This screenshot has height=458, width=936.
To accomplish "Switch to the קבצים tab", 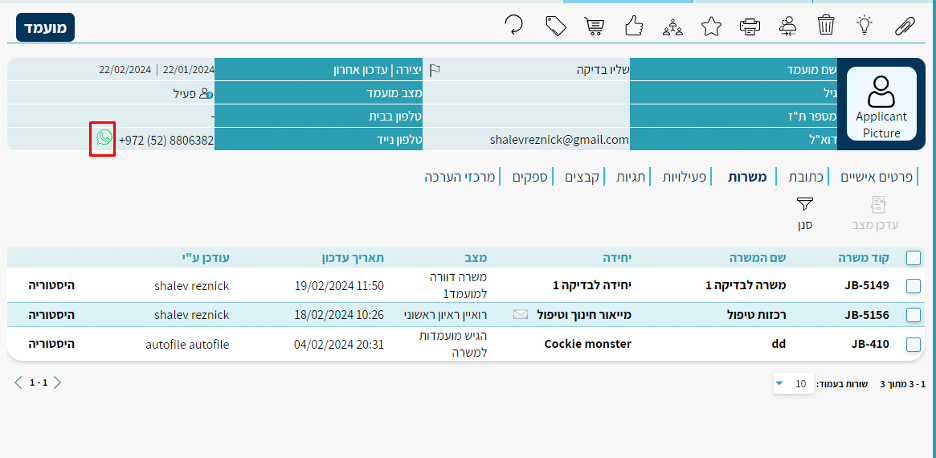I will [x=582, y=177].
